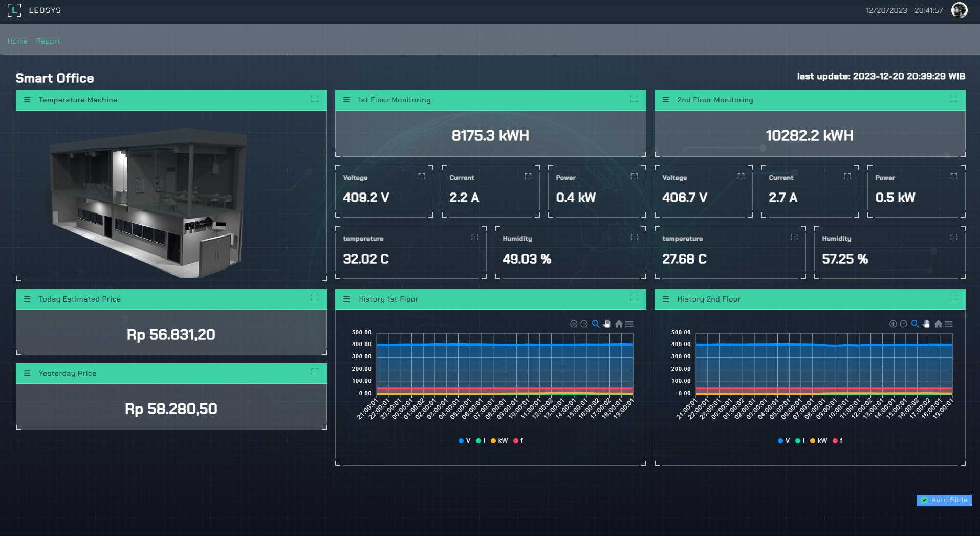Open the Report page
The height and width of the screenshot is (536, 980).
pos(48,41)
